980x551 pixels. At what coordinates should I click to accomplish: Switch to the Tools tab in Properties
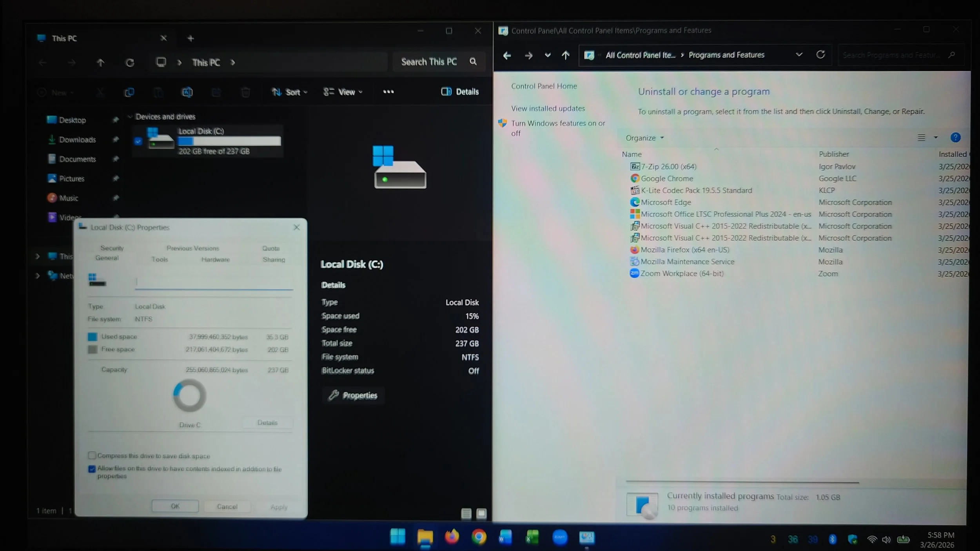[x=160, y=259]
